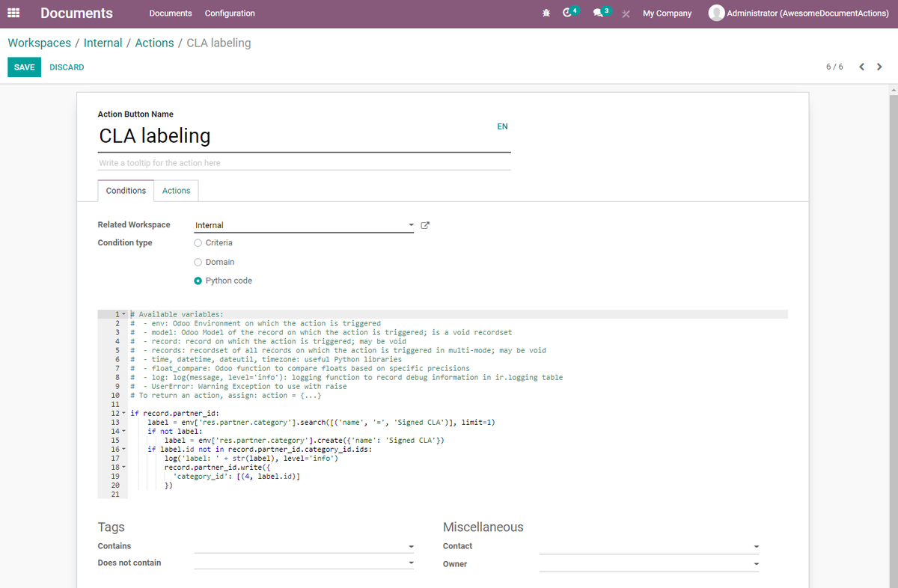
Task: Switch to the Actions tab
Action: click(177, 191)
